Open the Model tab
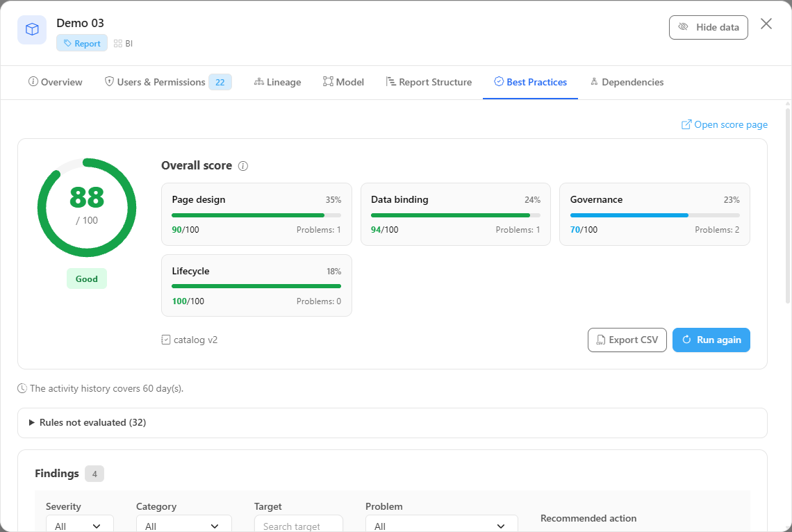792x532 pixels. [343, 82]
